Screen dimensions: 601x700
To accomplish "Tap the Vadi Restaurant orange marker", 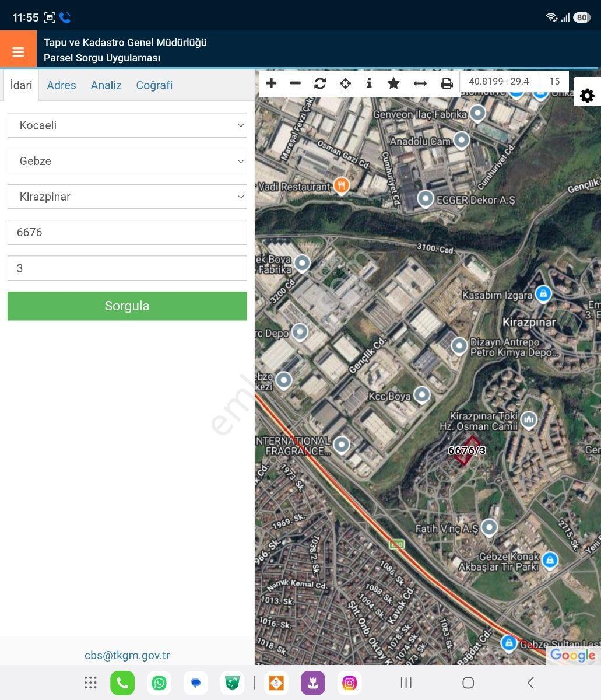I will click(342, 185).
